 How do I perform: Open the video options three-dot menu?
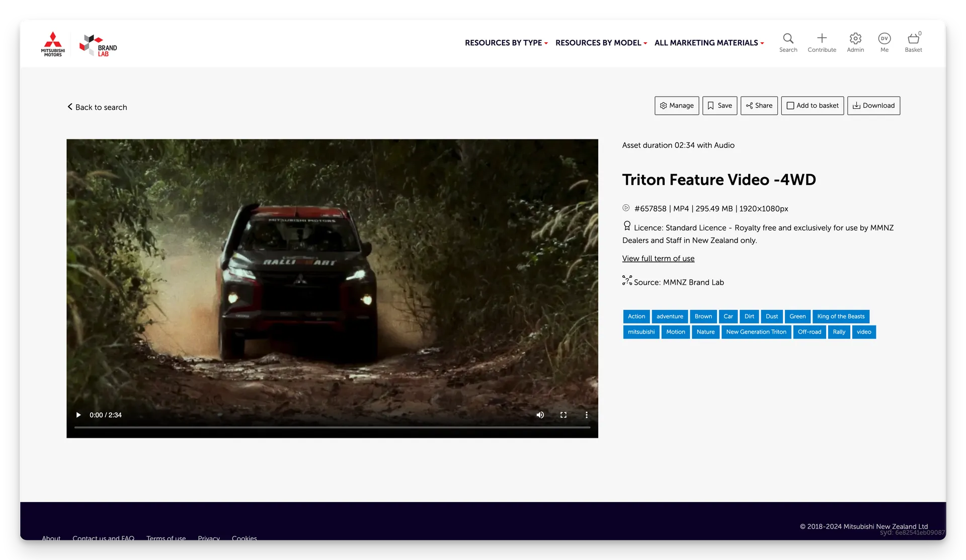click(x=586, y=415)
